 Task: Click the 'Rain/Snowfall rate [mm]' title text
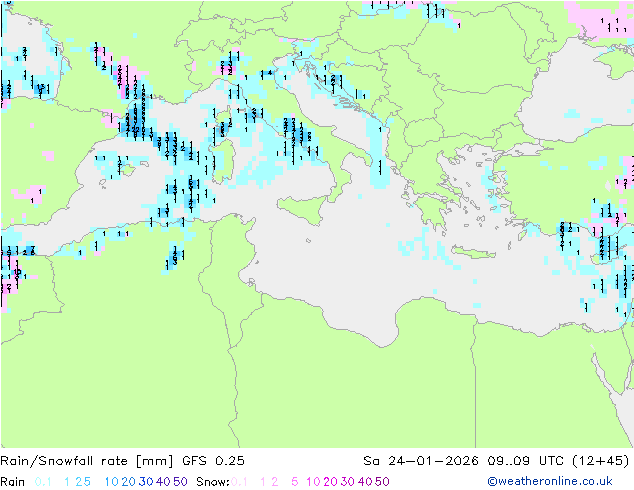coord(87,461)
